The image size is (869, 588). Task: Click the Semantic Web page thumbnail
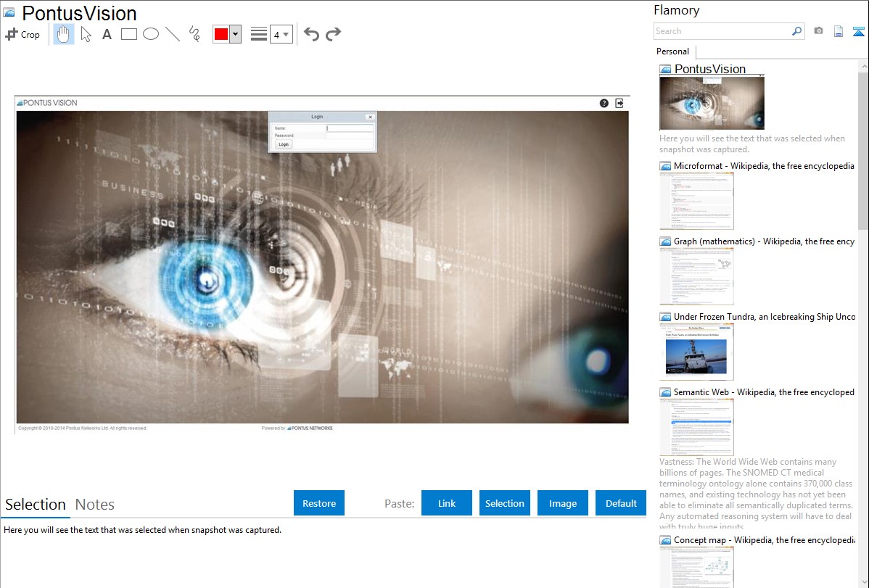pyautogui.click(x=696, y=427)
